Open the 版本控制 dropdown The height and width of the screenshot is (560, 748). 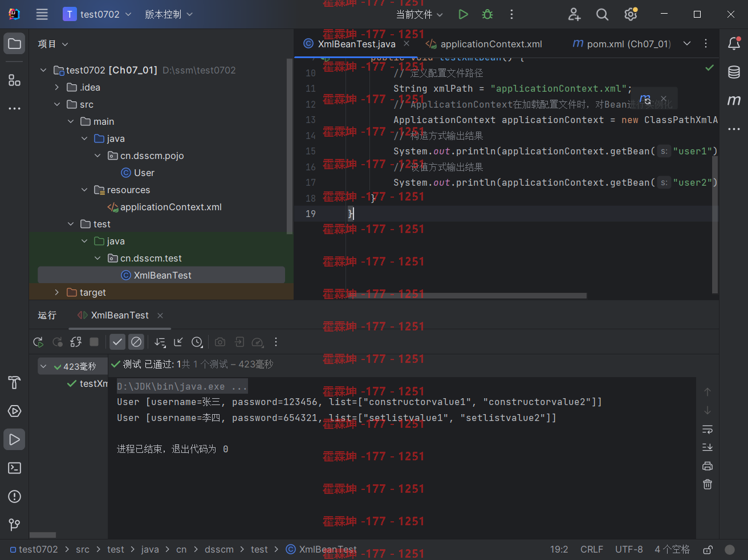tap(169, 14)
